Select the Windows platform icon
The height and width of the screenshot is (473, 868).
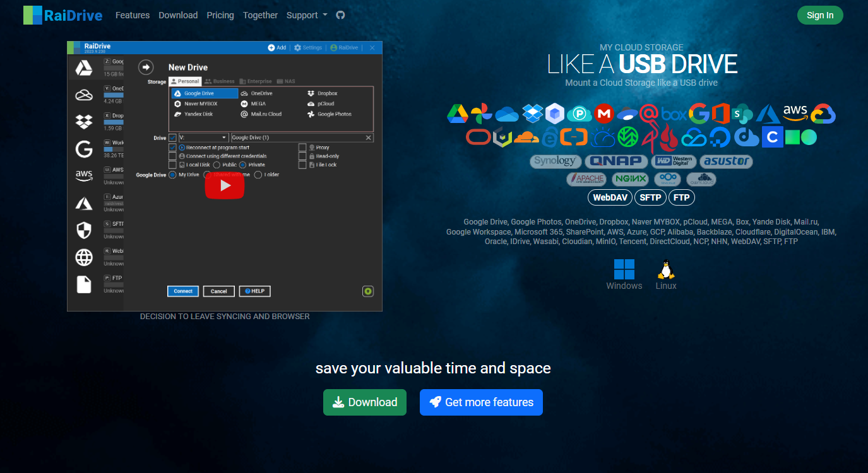click(x=624, y=269)
